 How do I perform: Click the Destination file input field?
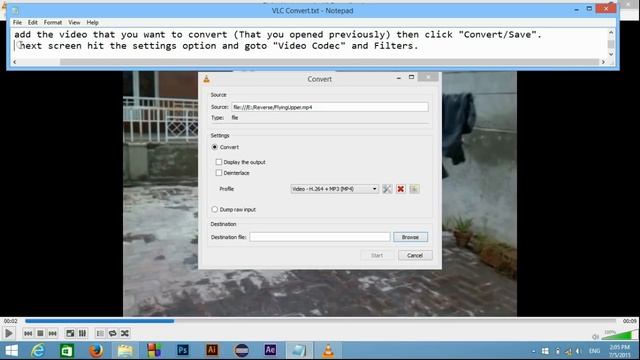pos(320,237)
